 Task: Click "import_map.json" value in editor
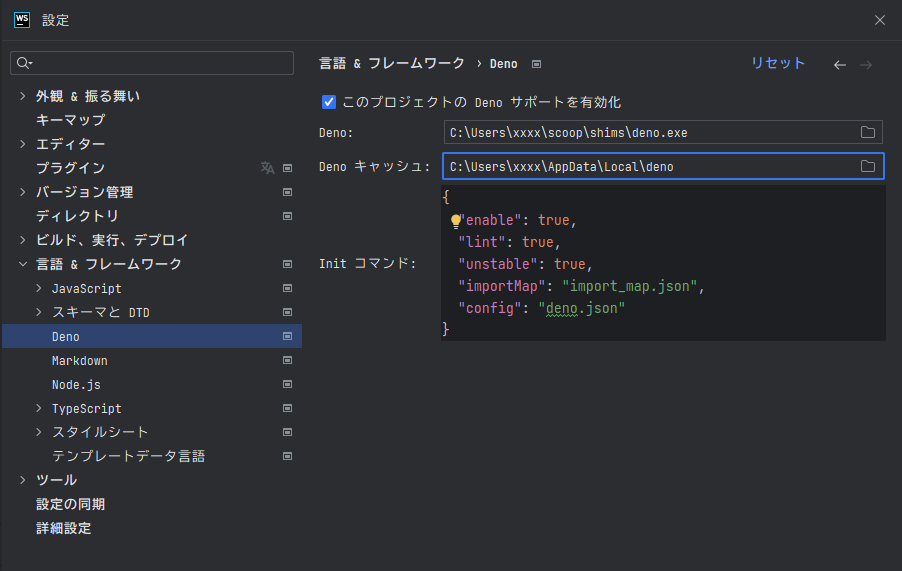coord(630,286)
